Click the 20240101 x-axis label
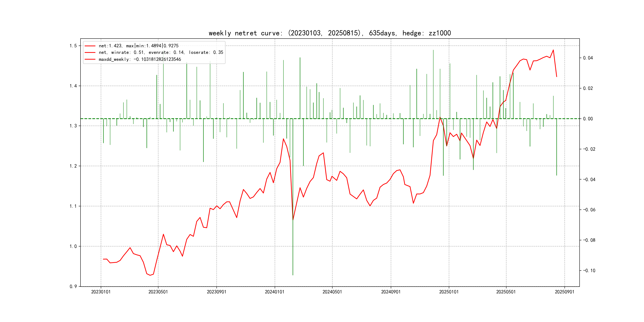This screenshot has height=322, width=644. click(x=274, y=292)
